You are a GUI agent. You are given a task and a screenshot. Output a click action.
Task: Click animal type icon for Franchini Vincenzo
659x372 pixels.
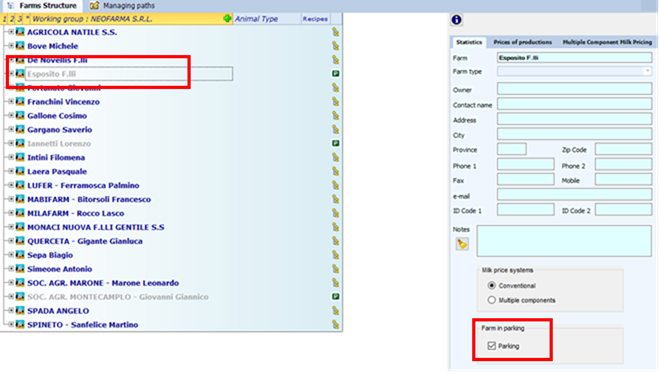coord(335,102)
